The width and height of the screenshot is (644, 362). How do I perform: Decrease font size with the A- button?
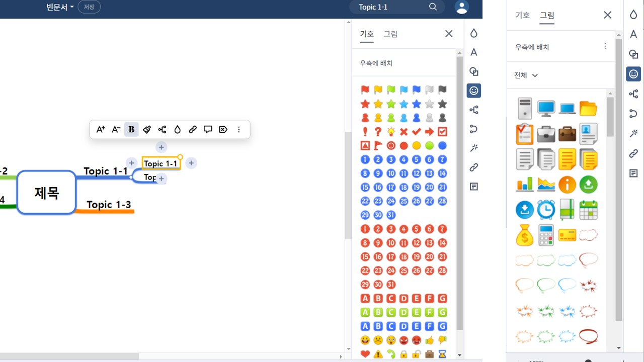pos(116,130)
